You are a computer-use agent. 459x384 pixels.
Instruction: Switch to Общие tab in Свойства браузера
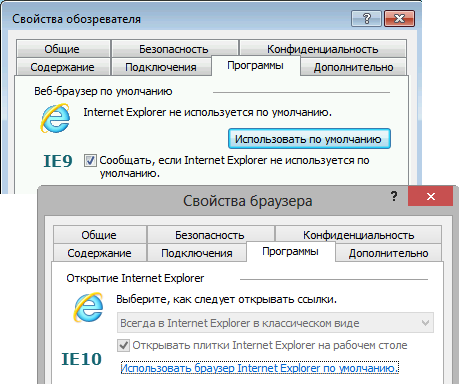click(100, 235)
